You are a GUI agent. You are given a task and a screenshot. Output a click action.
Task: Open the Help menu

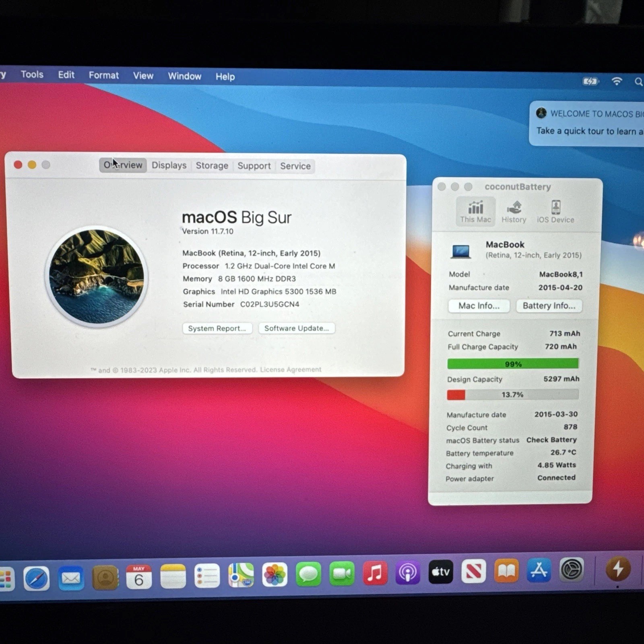click(225, 76)
